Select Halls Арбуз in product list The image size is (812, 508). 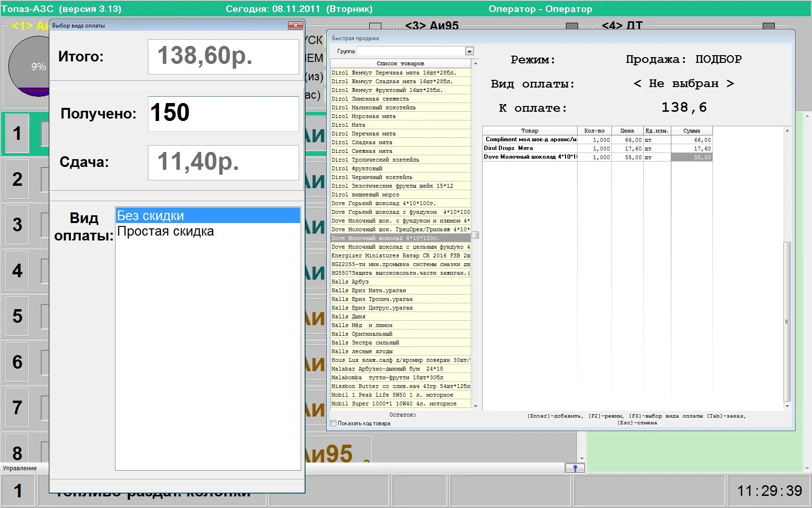(401, 282)
